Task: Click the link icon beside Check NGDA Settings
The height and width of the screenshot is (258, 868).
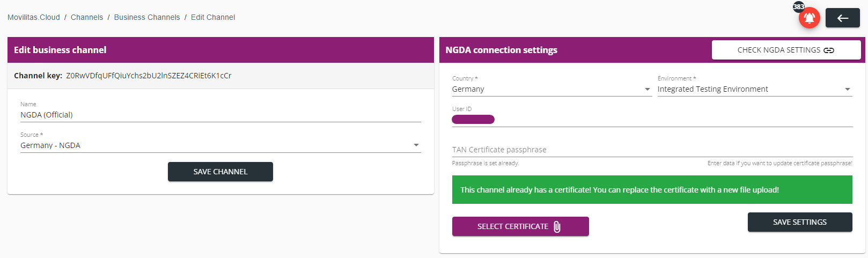Action: (x=829, y=50)
